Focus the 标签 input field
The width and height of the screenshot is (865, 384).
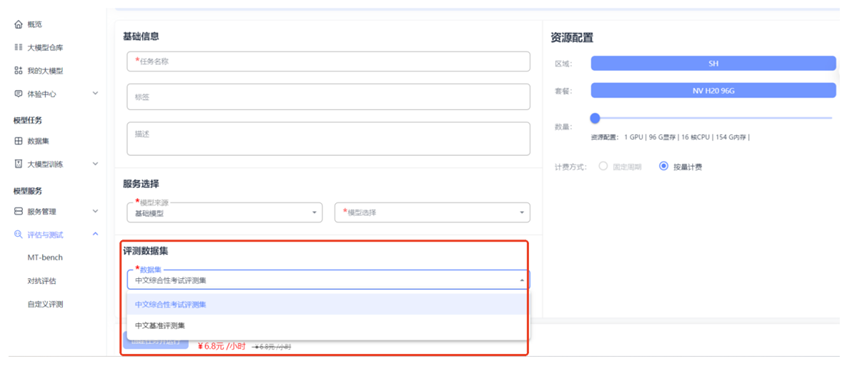click(328, 97)
